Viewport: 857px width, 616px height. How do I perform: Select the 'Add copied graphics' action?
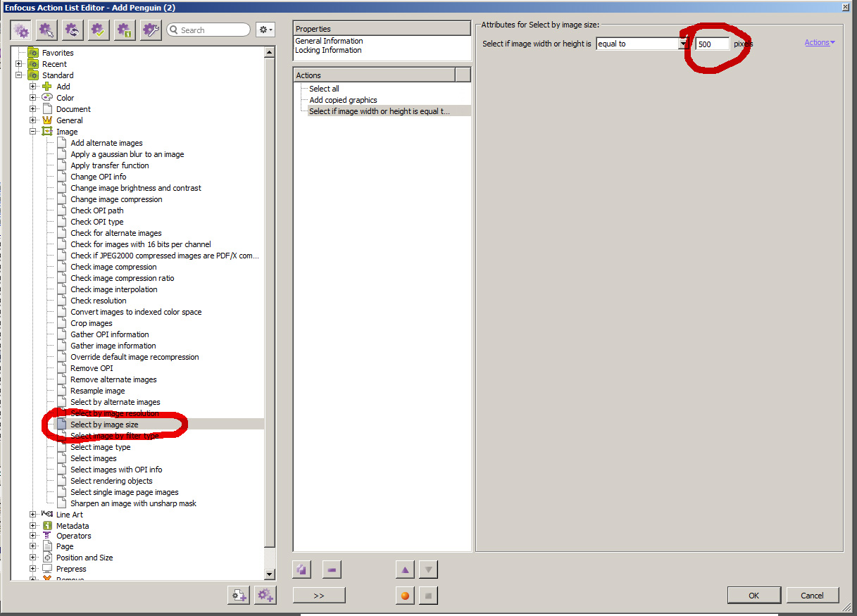click(343, 100)
